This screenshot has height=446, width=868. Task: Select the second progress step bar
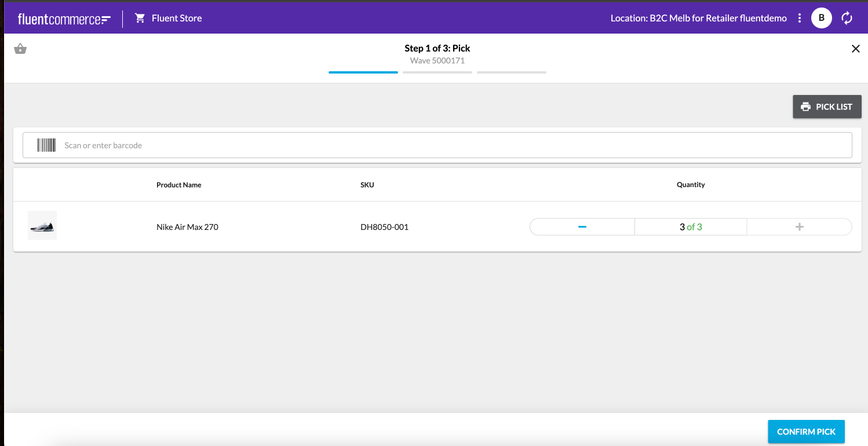point(437,72)
